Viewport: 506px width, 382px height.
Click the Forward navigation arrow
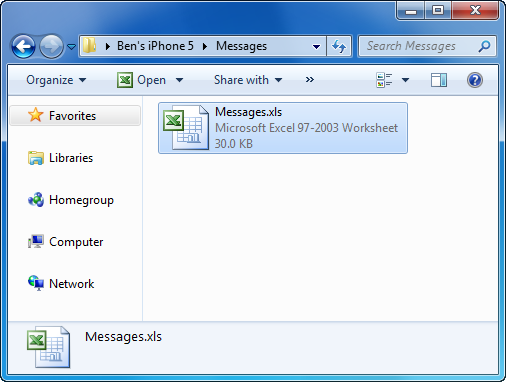pos(51,46)
